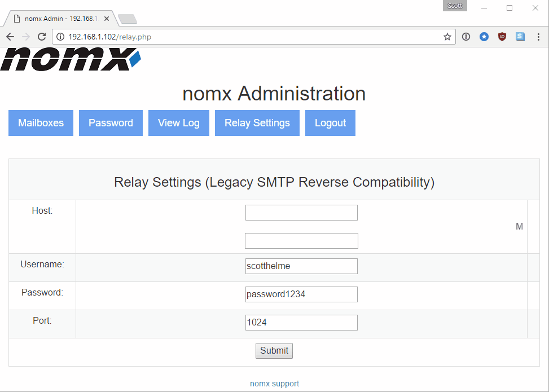Click the Host: label

(x=42, y=210)
